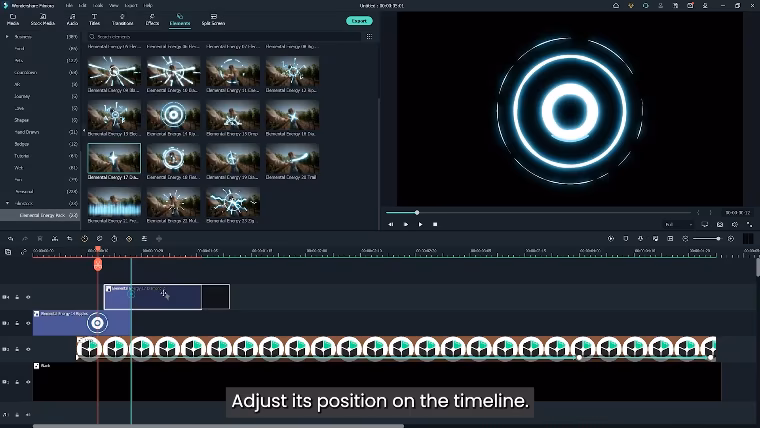The height and width of the screenshot is (428, 760).
Task: Stop the preview playback
Action: (x=435, y=224)
